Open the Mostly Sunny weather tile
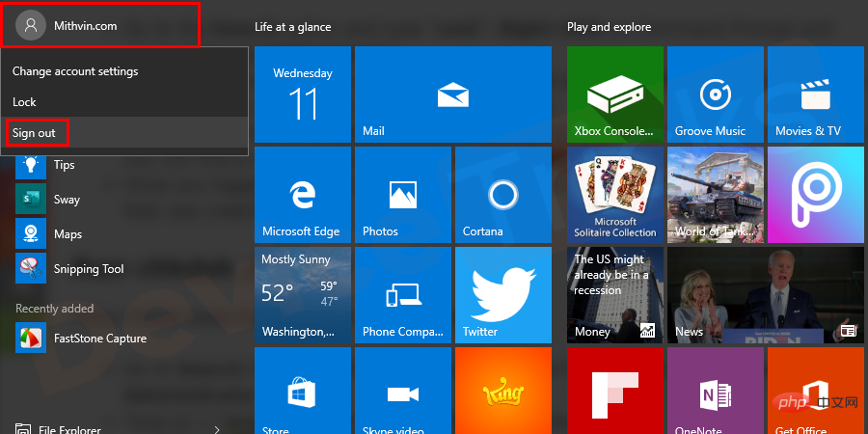Viewport: 868px width, 434px height. 303,295
